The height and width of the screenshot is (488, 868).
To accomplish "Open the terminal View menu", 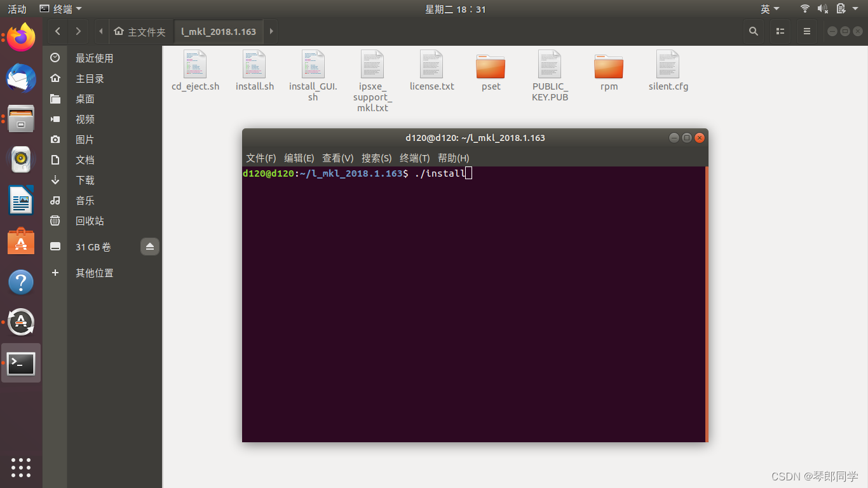I will [x=337, y=158].
